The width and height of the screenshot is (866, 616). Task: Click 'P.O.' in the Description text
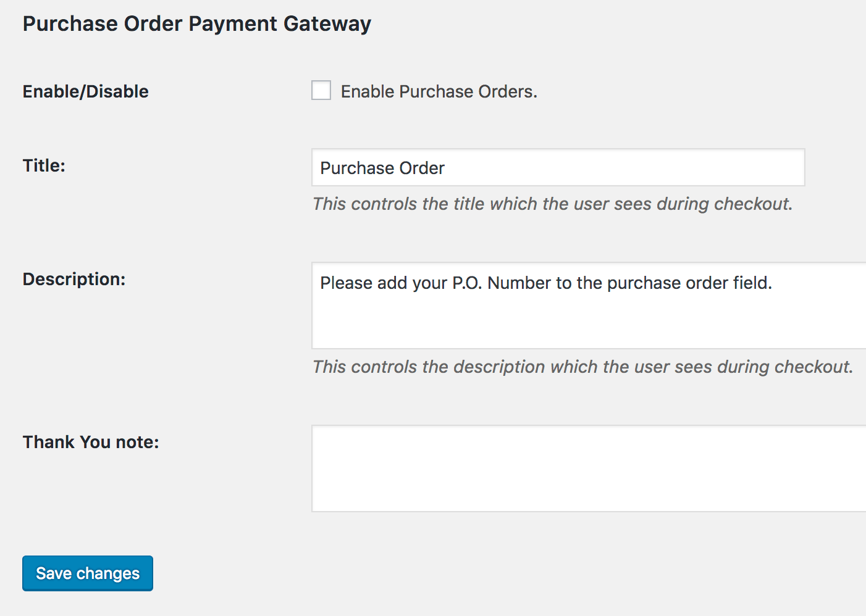[467, 283]
